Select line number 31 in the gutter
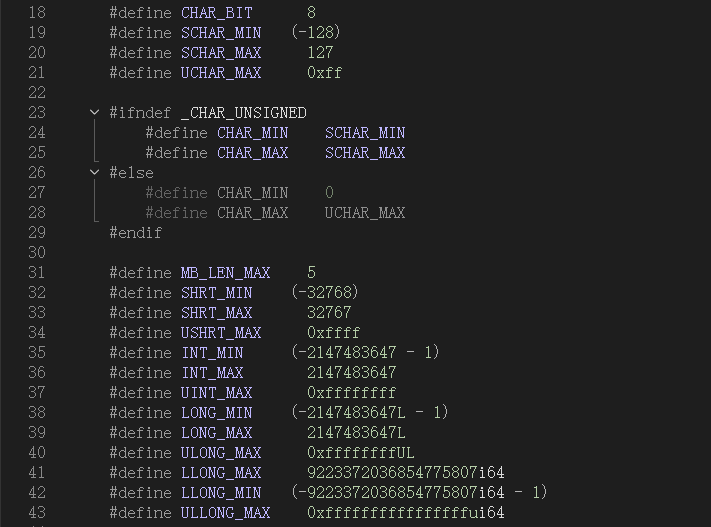 tap(36, 273)
